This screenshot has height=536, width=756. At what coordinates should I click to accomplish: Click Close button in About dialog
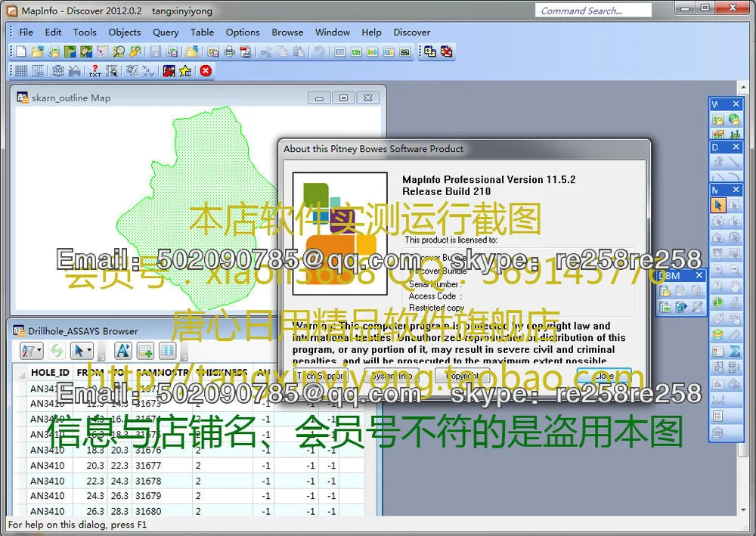click(x=604, y=376)
